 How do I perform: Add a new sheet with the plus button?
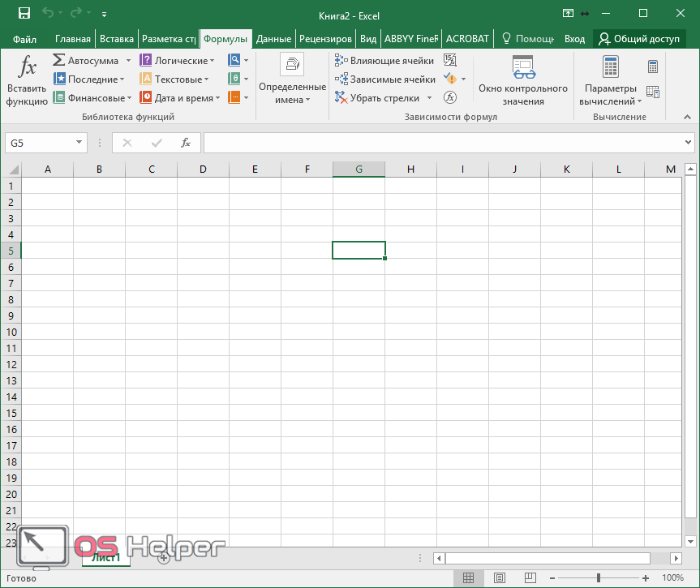(x=163, y=558)
